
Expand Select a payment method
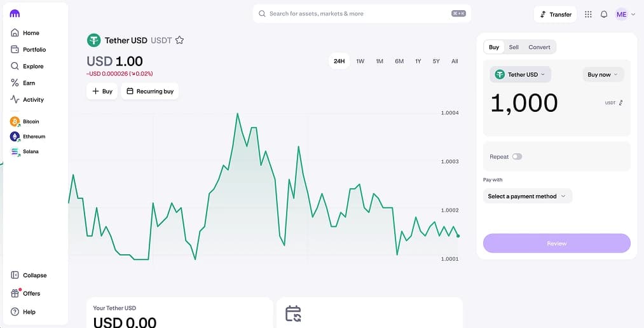(x=528, y=196)
